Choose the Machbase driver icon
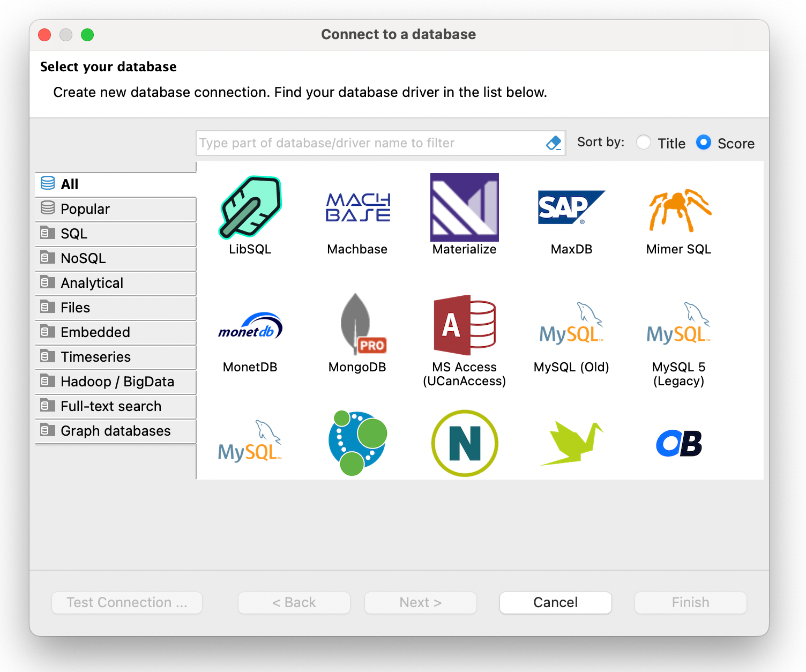The width and height of the screenshot is (806, 672). [x=357, y=207]
